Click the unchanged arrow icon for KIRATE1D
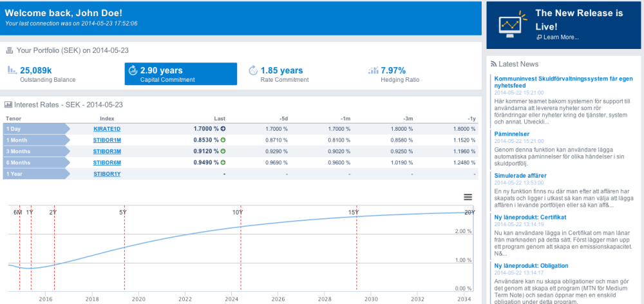The width and height of the screenshot is (644, 304). coord(223,129)
